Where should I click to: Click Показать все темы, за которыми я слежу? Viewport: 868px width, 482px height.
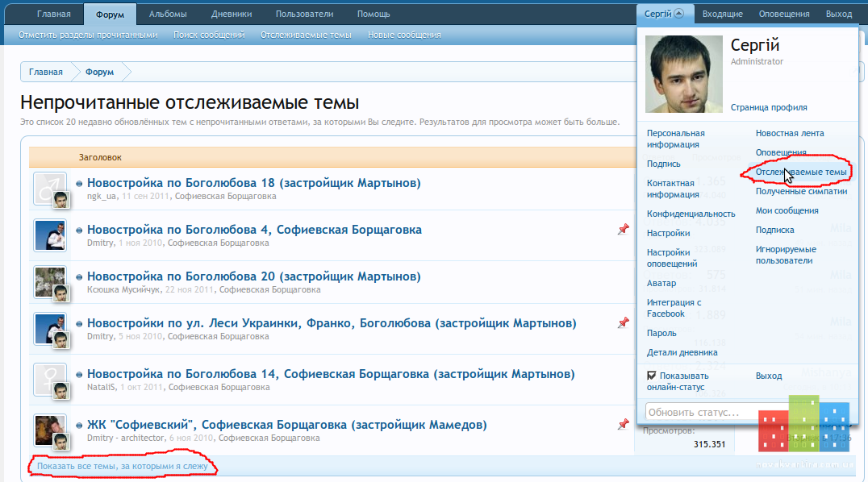point(123,466)
